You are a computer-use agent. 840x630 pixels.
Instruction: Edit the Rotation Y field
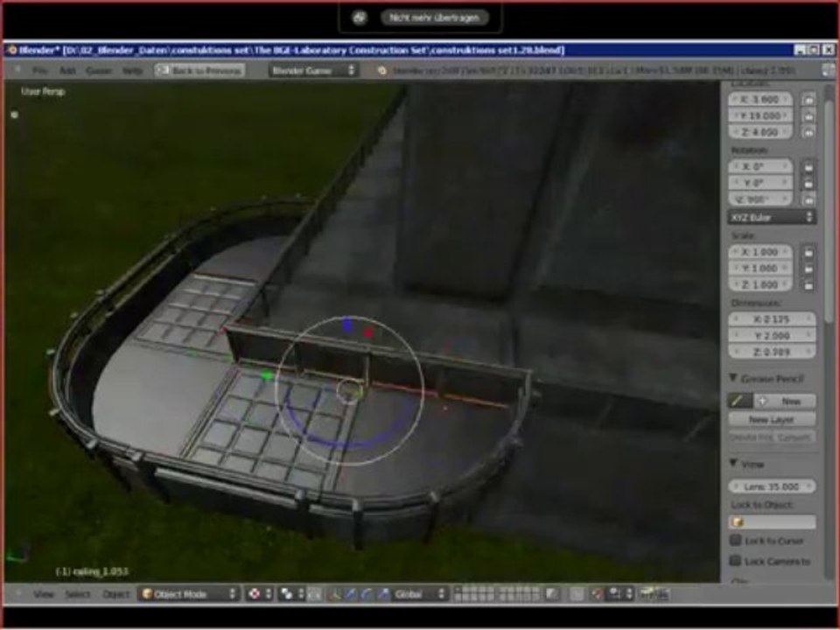point(759,183)
